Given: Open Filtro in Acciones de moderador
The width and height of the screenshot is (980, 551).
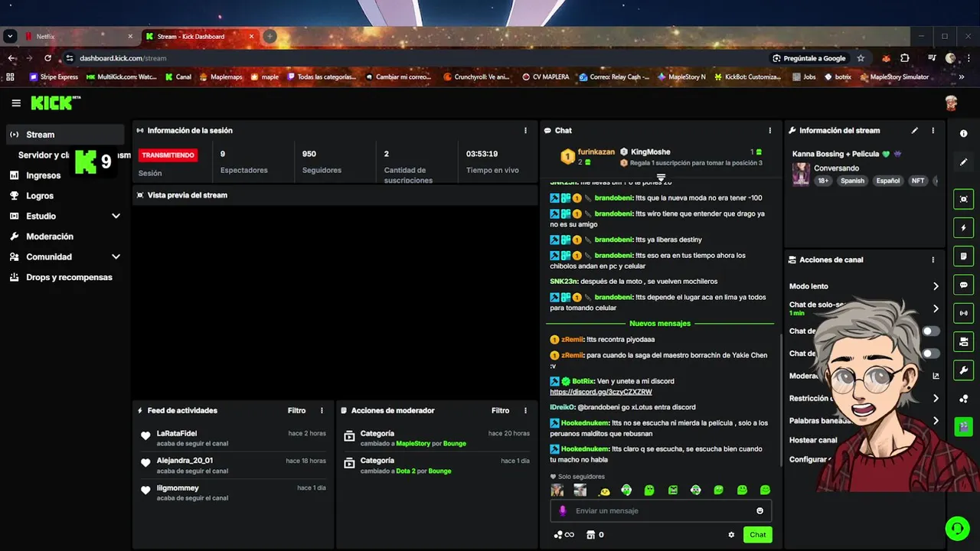Looking at the screenshot, I should (x=500, y=411).
